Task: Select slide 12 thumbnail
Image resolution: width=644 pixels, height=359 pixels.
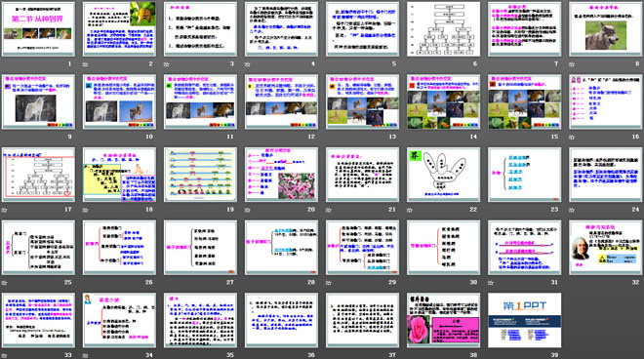Action: pyautogui.click(x=282, y=101)
